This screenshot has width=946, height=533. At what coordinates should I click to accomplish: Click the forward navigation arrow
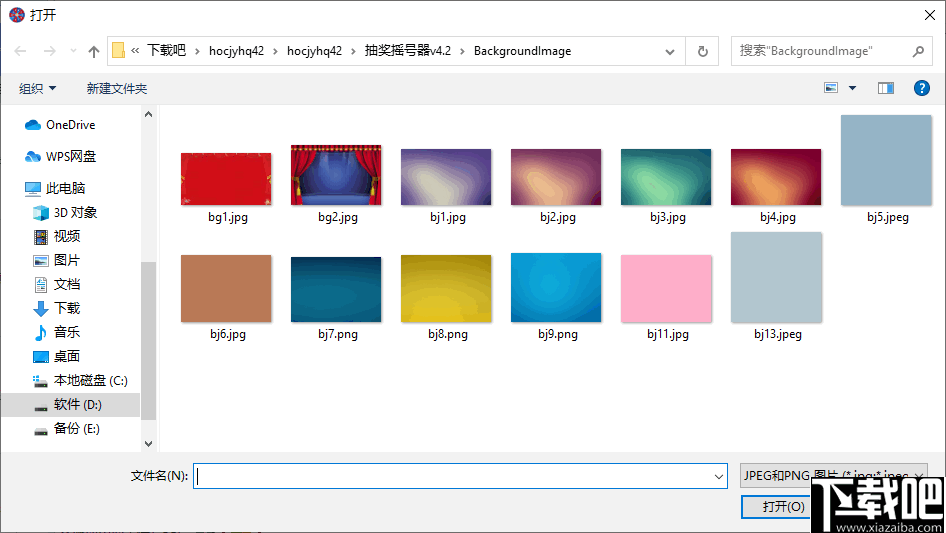pyautogui.click(x=49, y=51)
